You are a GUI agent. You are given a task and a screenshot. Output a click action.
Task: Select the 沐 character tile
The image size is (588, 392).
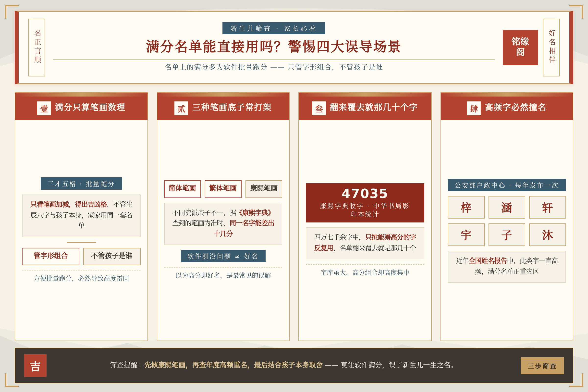pyautogui.click(x=548, y=235)
